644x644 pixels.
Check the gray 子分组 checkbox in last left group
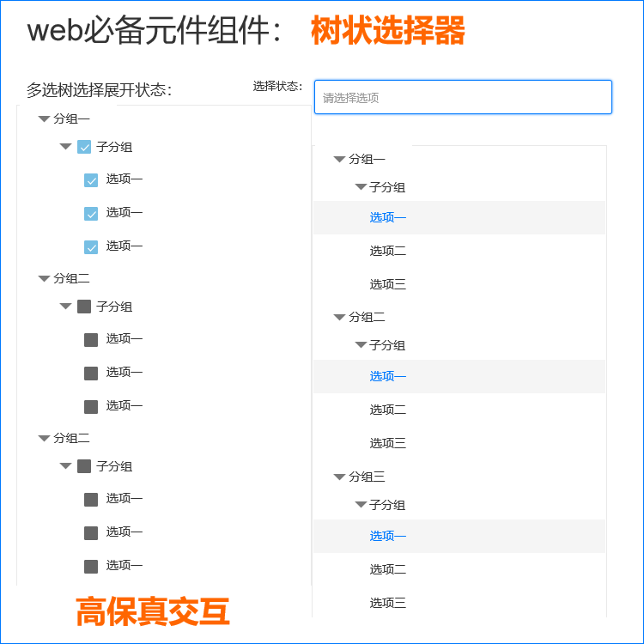click(84, 466)
